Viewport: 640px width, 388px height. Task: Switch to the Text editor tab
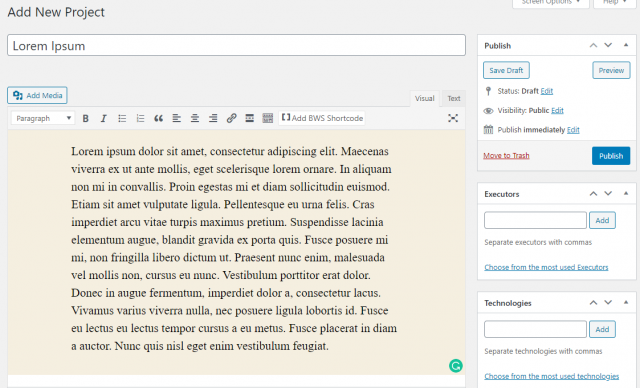coord(453,98)
